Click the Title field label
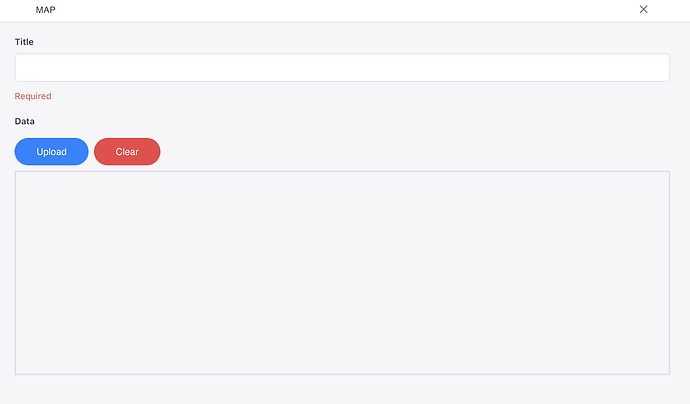Viewport: 690px width, 404px height. [x=24, y=42]
